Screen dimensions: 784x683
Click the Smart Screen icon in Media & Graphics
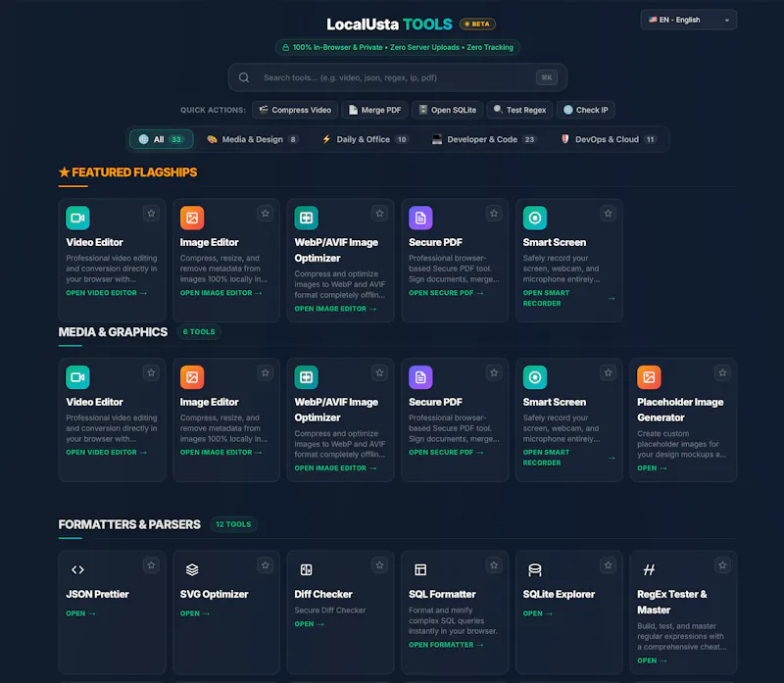(535, 377)
